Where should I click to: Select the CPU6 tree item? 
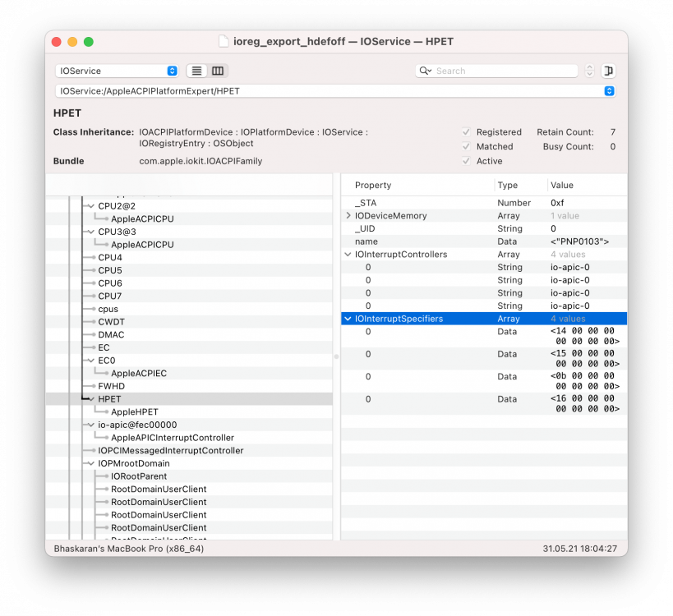[x=110, y=283]
